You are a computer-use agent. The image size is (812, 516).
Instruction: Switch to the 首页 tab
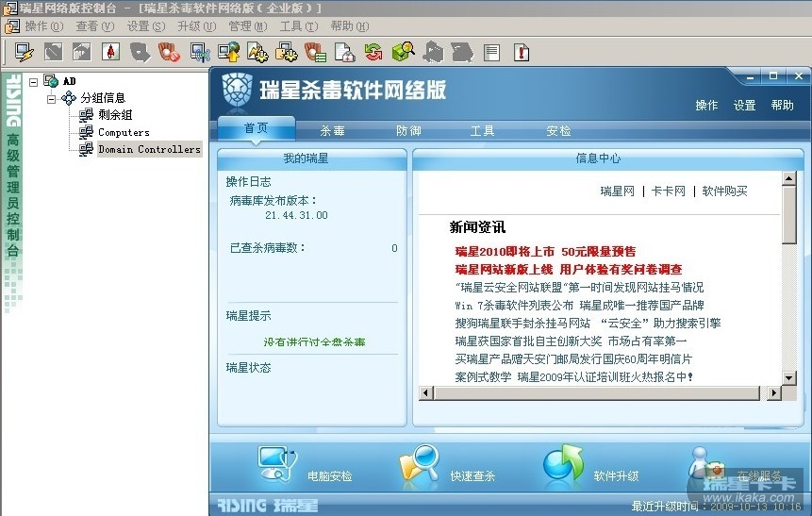pyautogui.click(x=257, y=128)
